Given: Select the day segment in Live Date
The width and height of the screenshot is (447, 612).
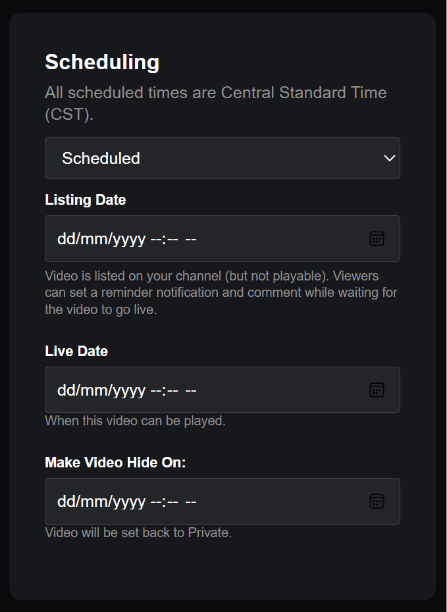Looking at the screenshot, I should pyautogui.click(x=64, y=390).
